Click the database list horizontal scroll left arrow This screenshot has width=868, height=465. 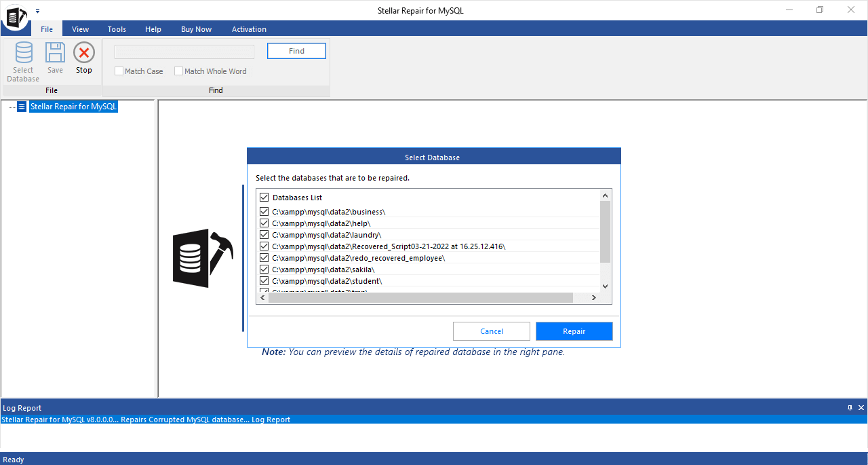pos(262,298)
